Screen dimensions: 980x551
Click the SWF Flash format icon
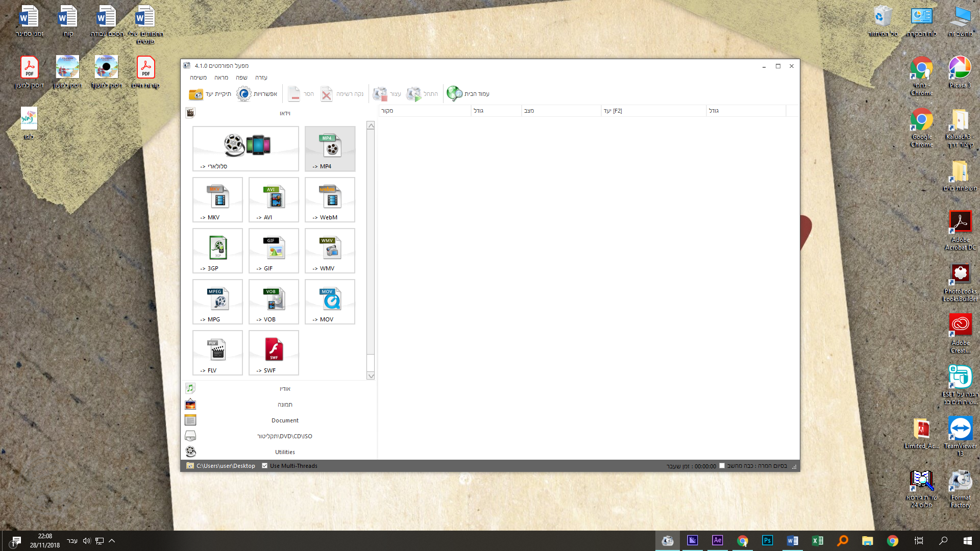[x=274, y=353]
